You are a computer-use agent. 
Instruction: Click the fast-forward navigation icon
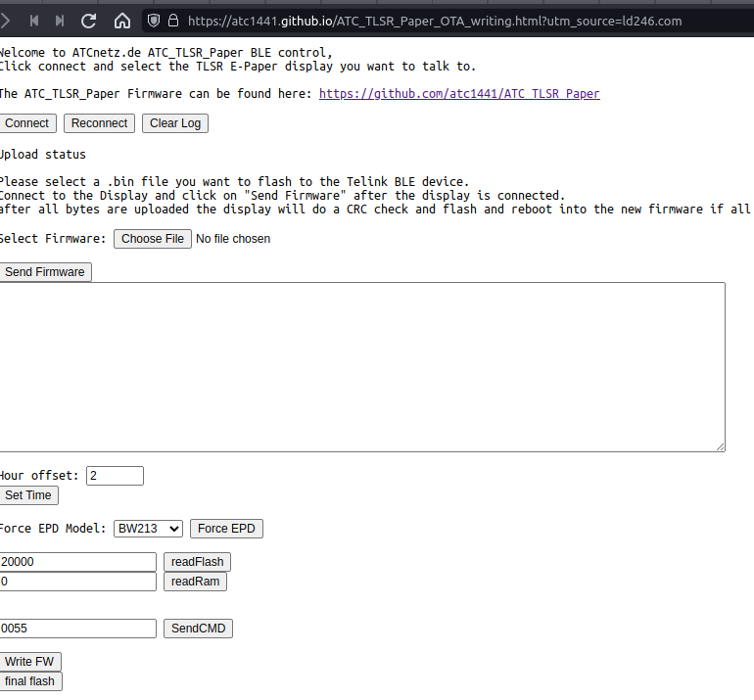[x=60, y=21]
